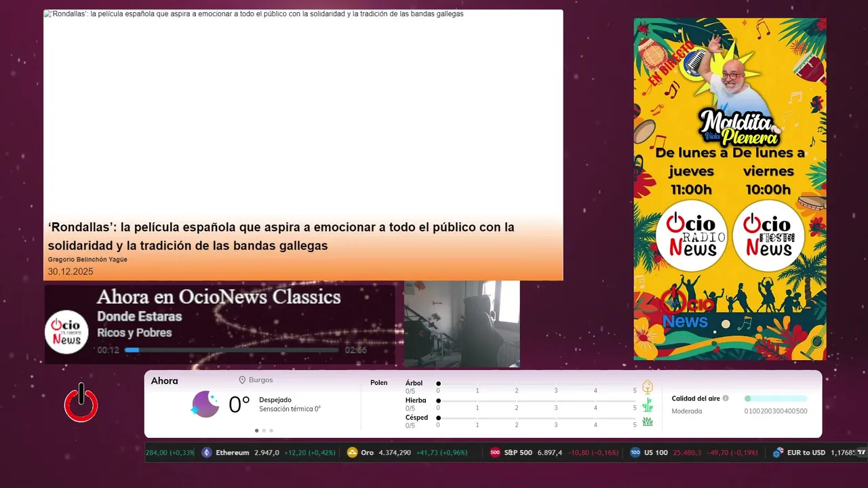The image size is (868, 488).
Task: Click the Árbol pollen label
Action: pyautogui.click(x=414, y=383)
